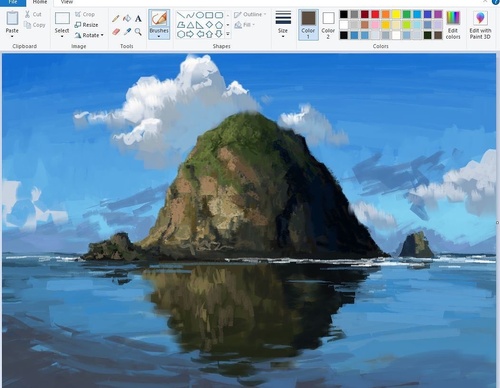Image resolution: width=500 pixels, height=388 pixels.
Task: Click Edit with Paint 3D
Action: pyautogui.click(x=480, y=25)
